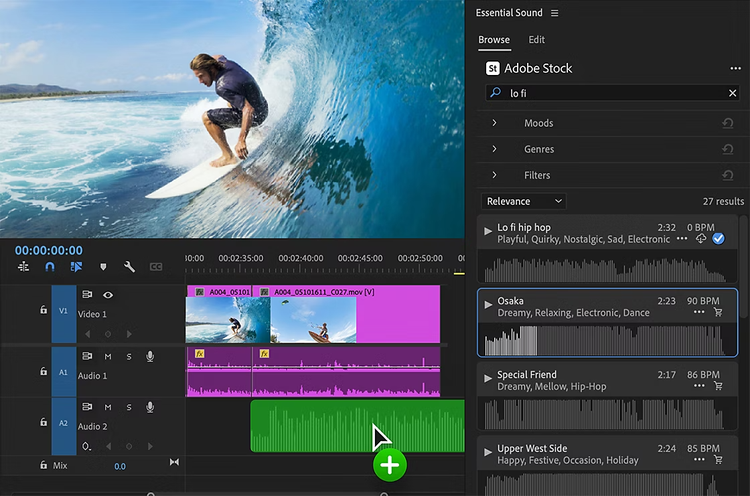Open Essential Sound panel hamburger menu
The image size is (750, 496).
pyautogui.click(x=555, y=13)
